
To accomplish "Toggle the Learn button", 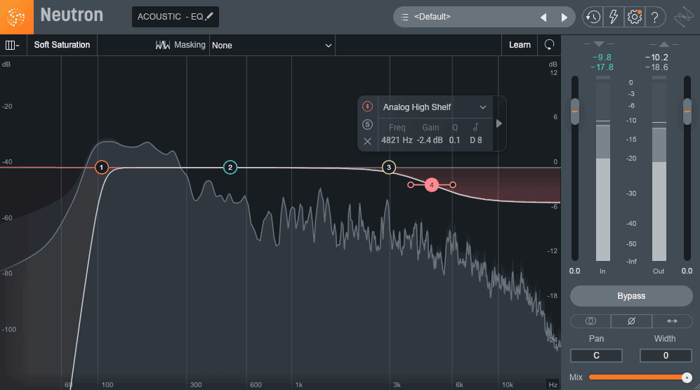I will coord(520,45).
